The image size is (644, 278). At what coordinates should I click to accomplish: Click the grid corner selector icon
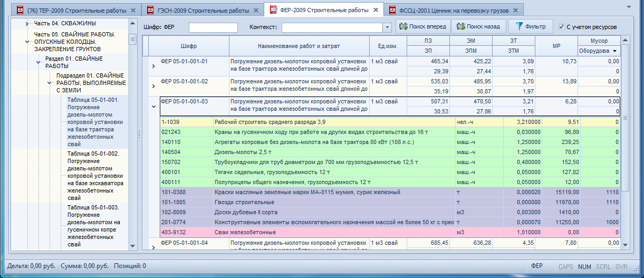(x=146, y=46)
